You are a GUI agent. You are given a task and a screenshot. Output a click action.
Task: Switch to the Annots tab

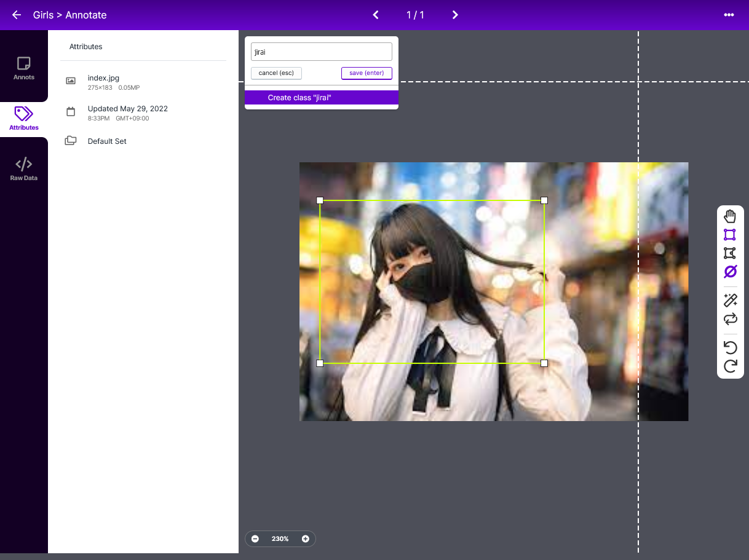[x=24, y=68]
